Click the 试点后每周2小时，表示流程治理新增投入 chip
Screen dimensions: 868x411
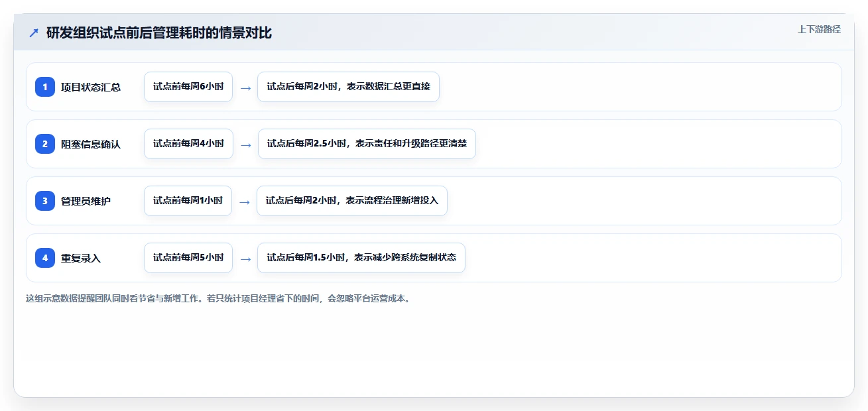(x=352, y=201)
